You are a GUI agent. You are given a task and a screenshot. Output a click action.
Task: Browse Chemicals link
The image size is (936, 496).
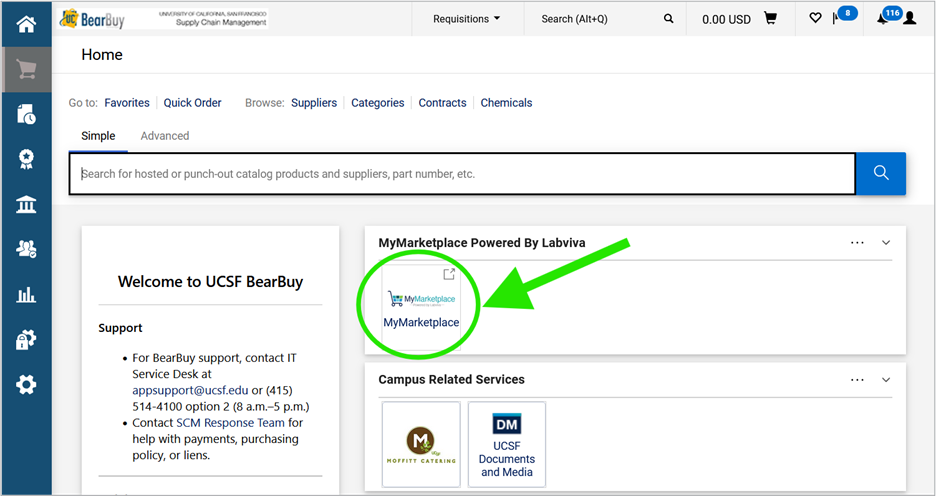[x=506, y=103]
